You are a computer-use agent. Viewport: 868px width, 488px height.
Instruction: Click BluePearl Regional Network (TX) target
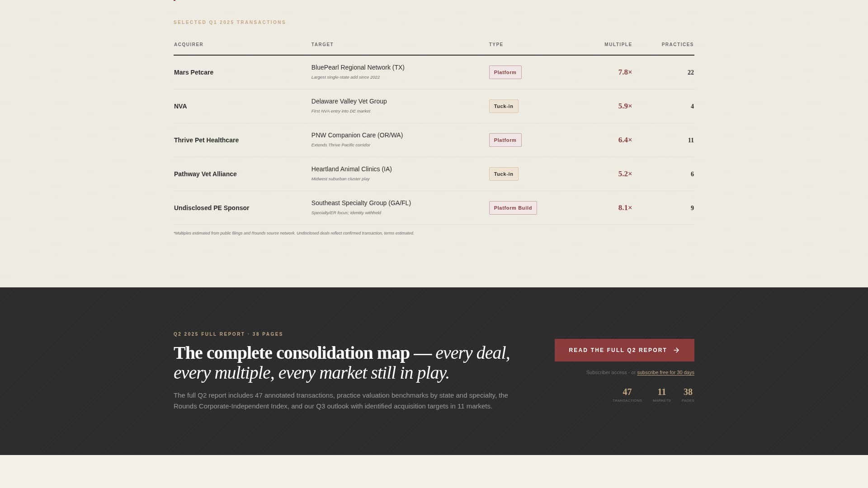point(358,67)
